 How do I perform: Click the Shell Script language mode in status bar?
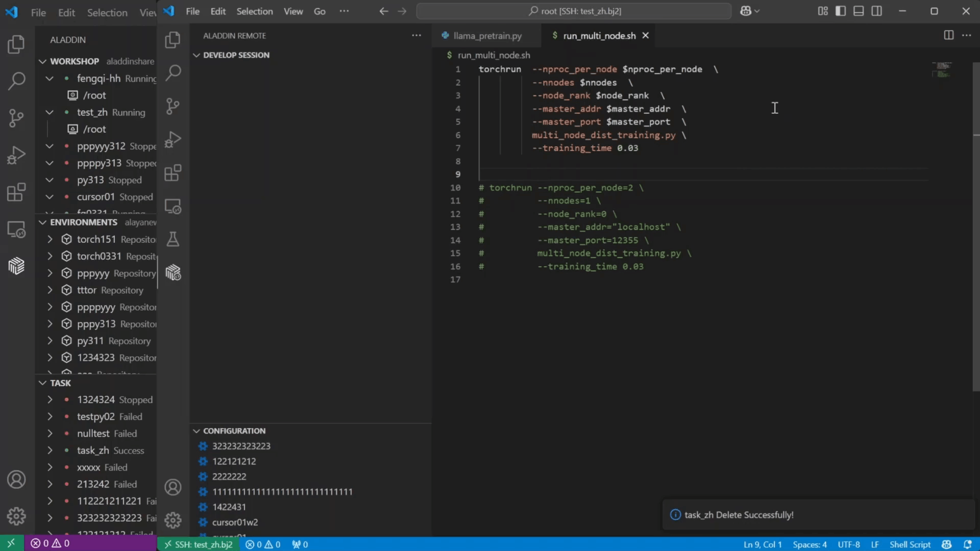(910, 544)
